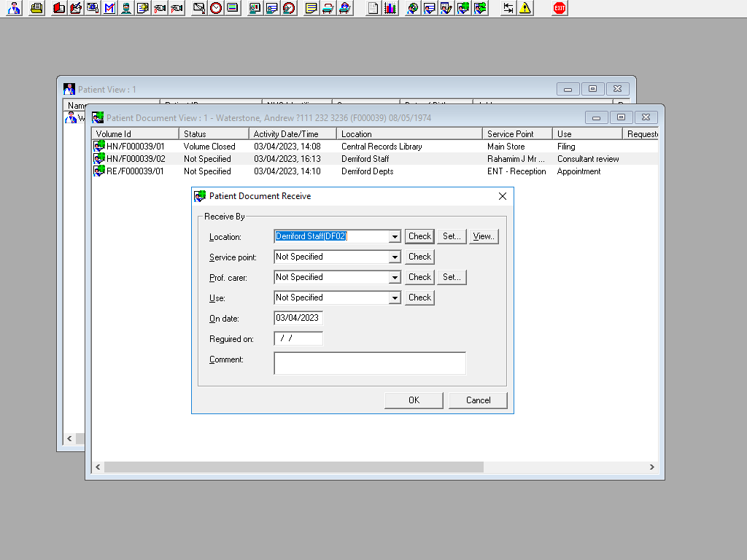The image size is (747, 560).
Task: Click Check button next to Location
Action: click(x=419, y=237)
